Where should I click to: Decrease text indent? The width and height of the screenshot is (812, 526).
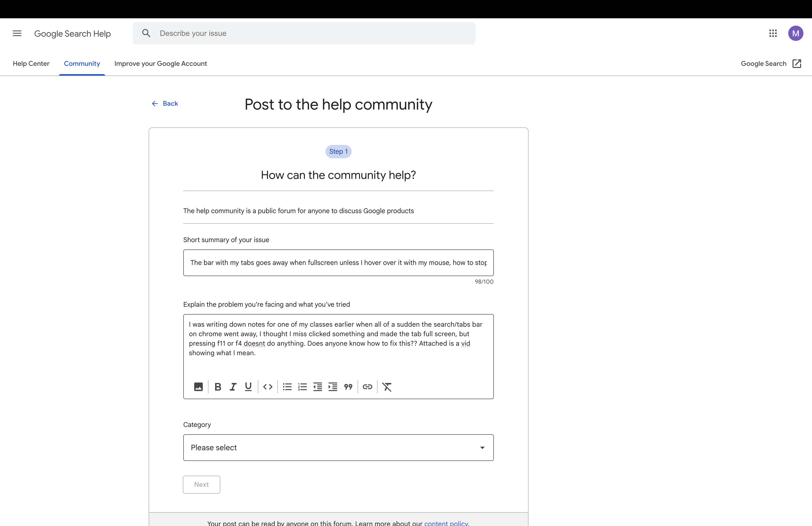318,387
